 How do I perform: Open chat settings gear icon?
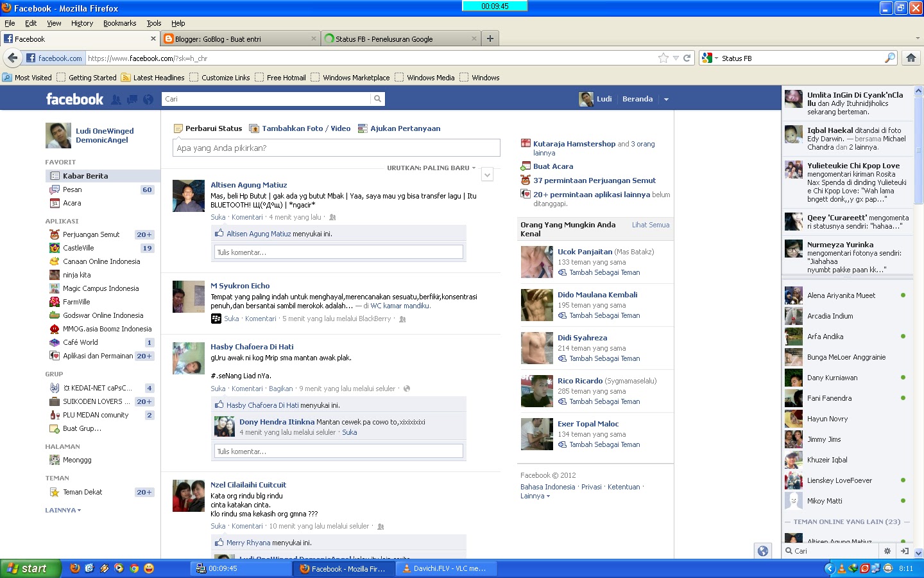point(887,551)
